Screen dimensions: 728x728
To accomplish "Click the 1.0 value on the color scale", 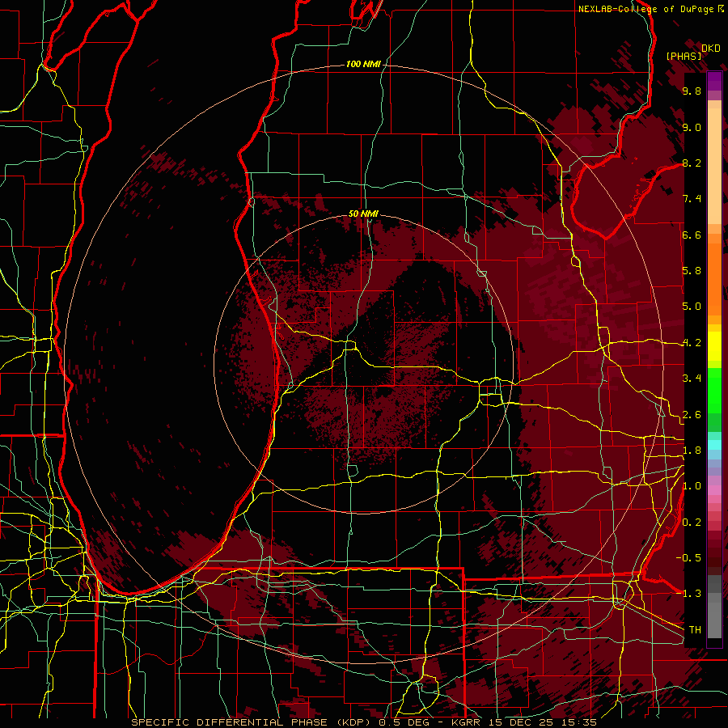I will pos(692,486).
